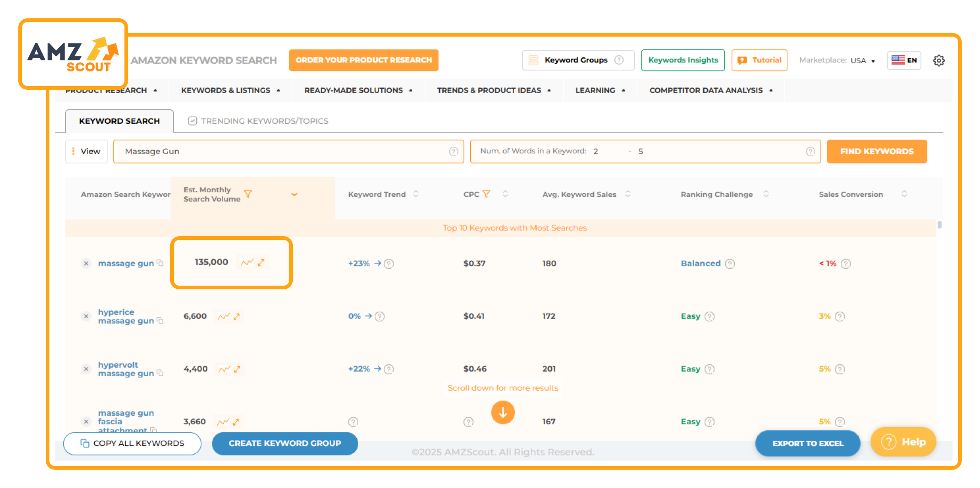Image resolution: width=980 pixels, height=488 pixels.
Task: Sort by CPC column arrows
Action: click(505, 194)
